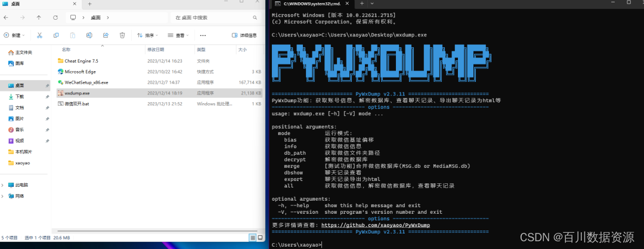The height and width of the screenshot is (249, 644).
Task: Open the 排序 (Sort) dropdown
Action: coord(148,35)
